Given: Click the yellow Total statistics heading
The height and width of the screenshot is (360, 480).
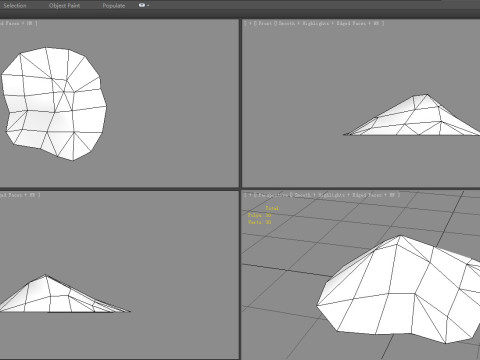Looking at the screenshot, I should [272, 208].
